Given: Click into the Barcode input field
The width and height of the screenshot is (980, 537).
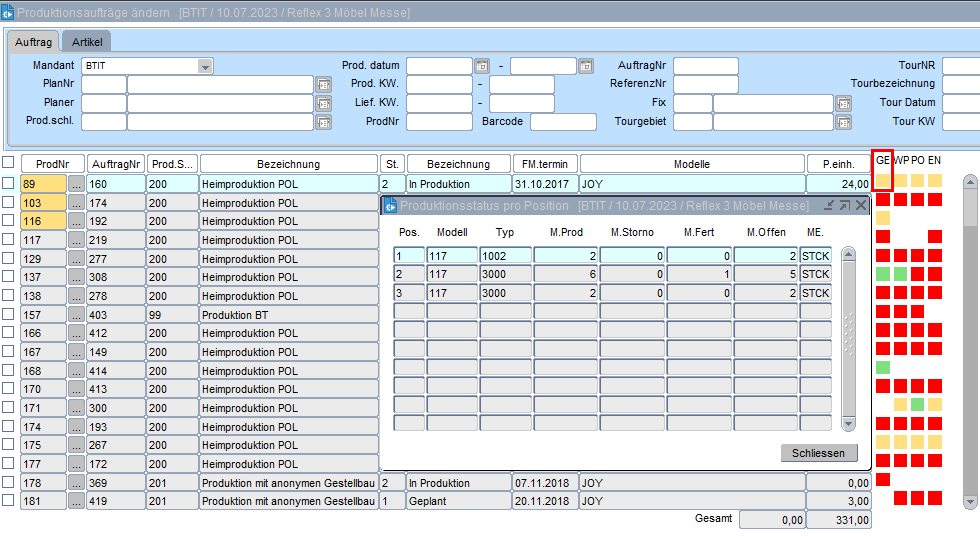Looking at the screenshot, I should [563, 122].
